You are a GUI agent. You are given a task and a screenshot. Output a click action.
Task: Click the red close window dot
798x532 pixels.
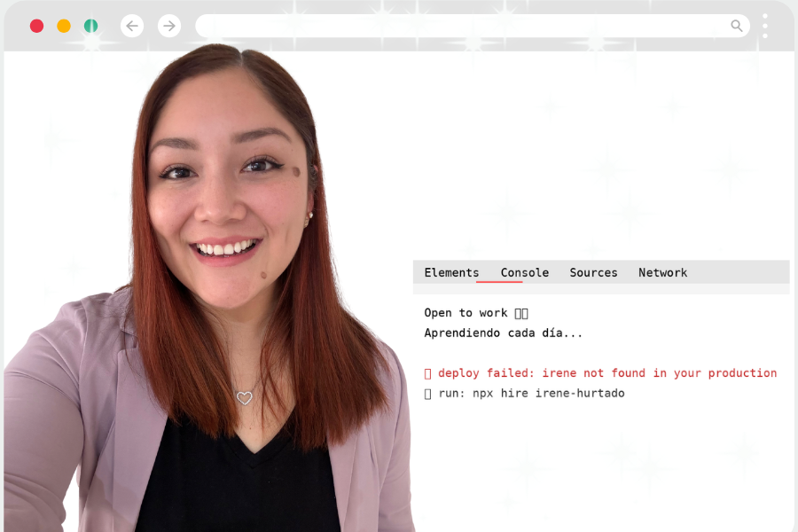36,26
